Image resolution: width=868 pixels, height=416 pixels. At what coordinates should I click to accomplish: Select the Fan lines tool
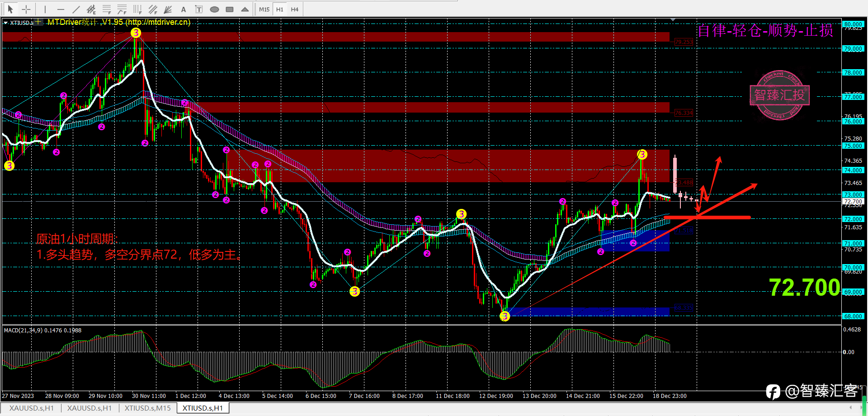coord(168,9)
